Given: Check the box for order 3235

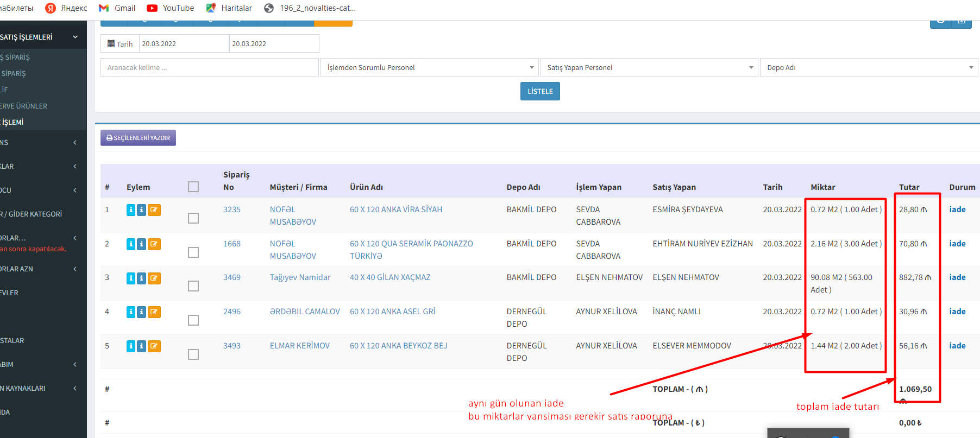Looking at the screenshot, I should click(193, 218).
